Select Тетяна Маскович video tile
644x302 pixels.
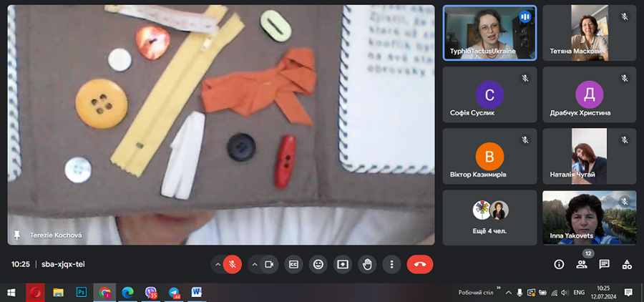click(590, 33)
